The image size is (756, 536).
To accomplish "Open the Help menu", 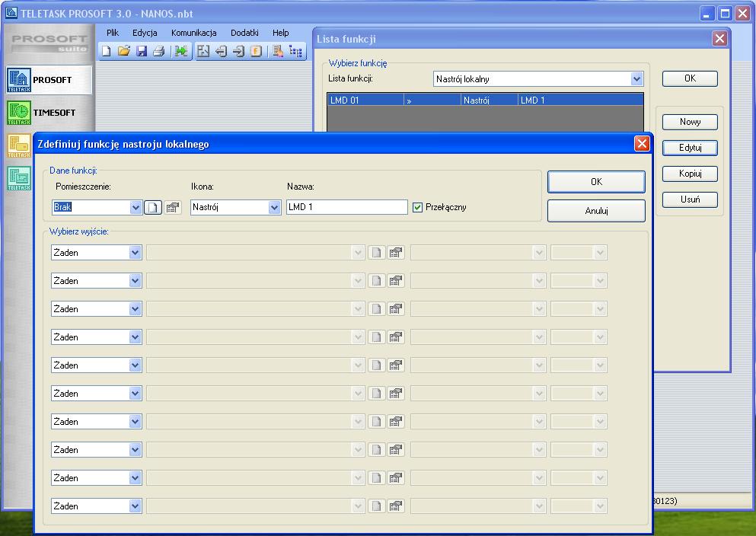I will point(281,33).
